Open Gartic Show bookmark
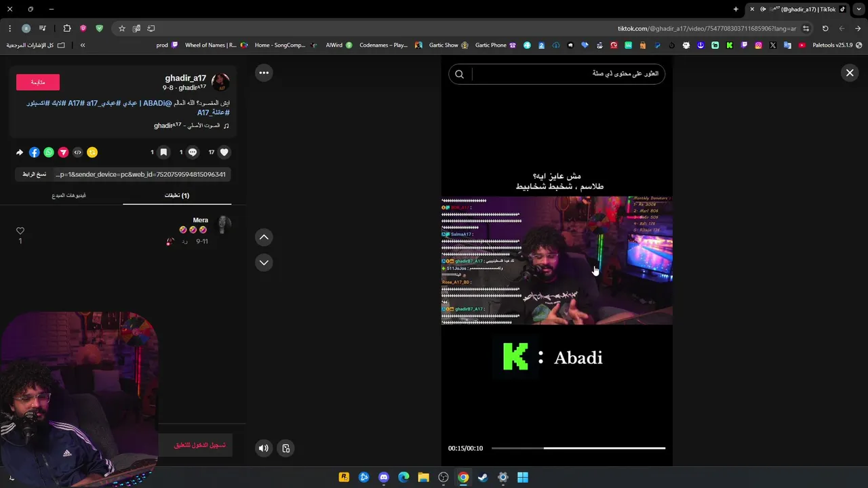Viewport: 868px width, 488px height. coord(448,45)
